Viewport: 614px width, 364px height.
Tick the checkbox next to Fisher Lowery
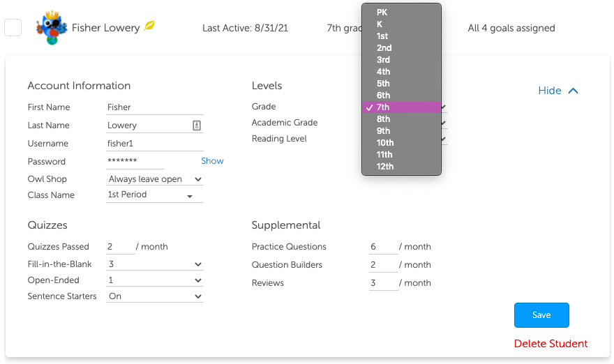click(13, 28)
